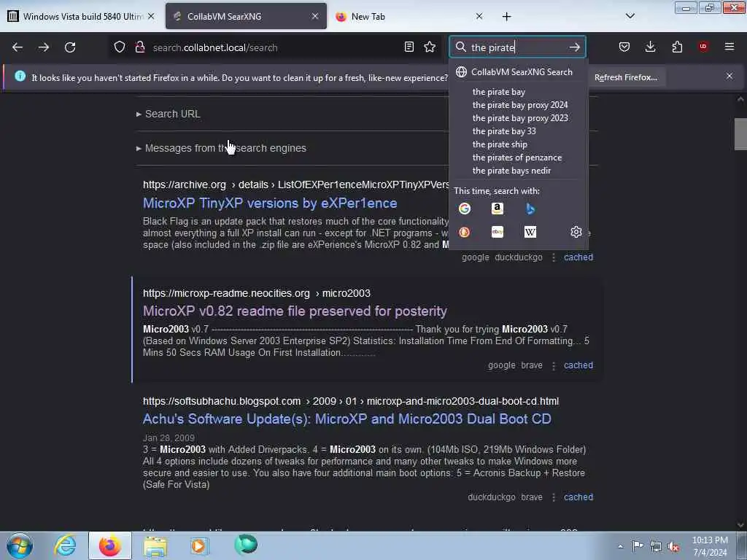The height and width of the screenshot is (560, 747).
Task: Choose suggestion 'the pirates of penzance'
Action: point(519,157)
